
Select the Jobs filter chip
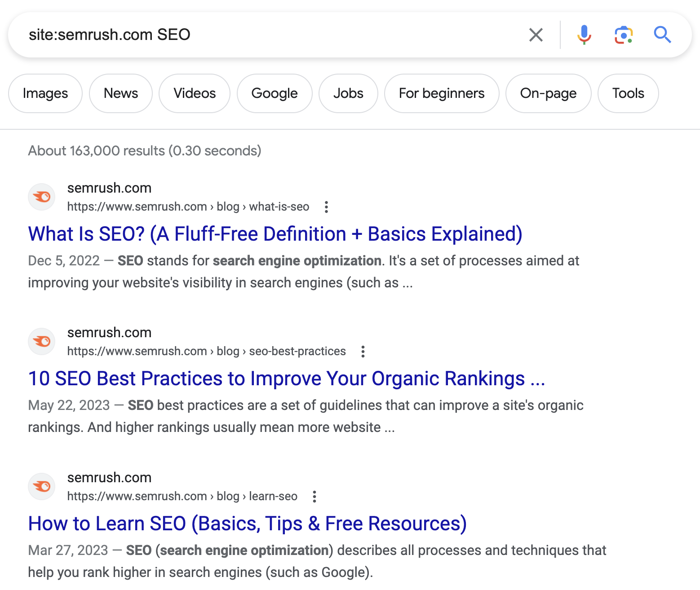348,93
